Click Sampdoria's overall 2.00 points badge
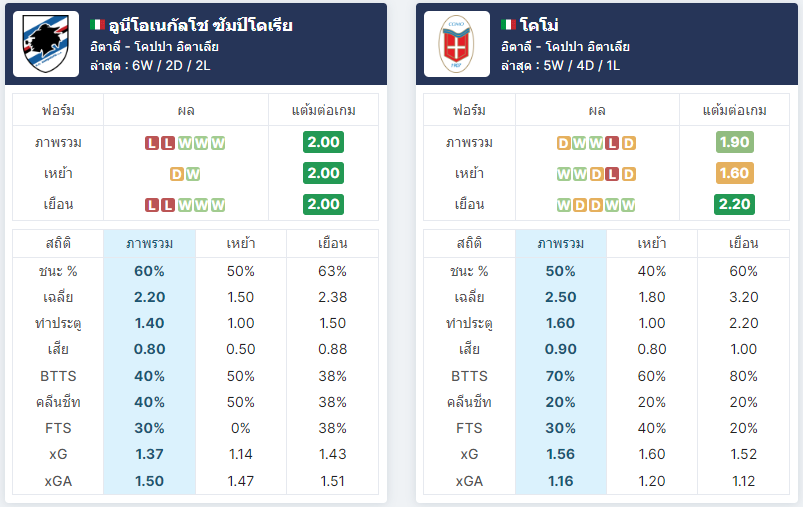 (x=323, y=142)
